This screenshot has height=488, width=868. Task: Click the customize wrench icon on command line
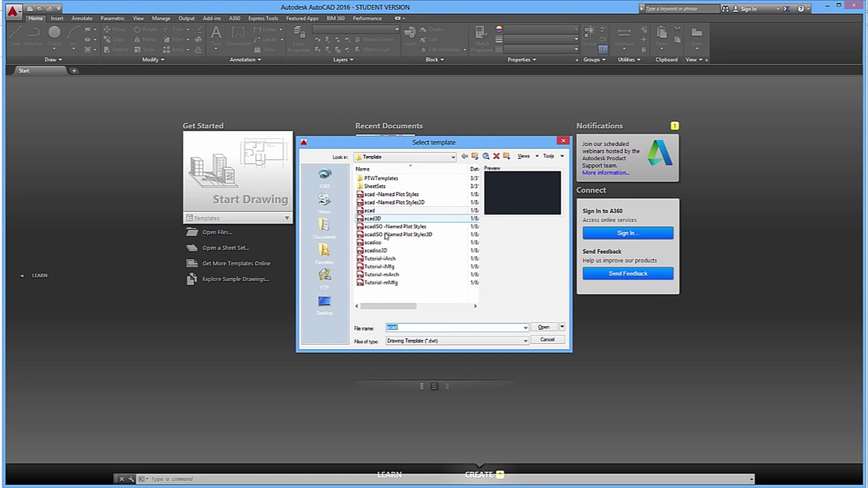[131, 479]
